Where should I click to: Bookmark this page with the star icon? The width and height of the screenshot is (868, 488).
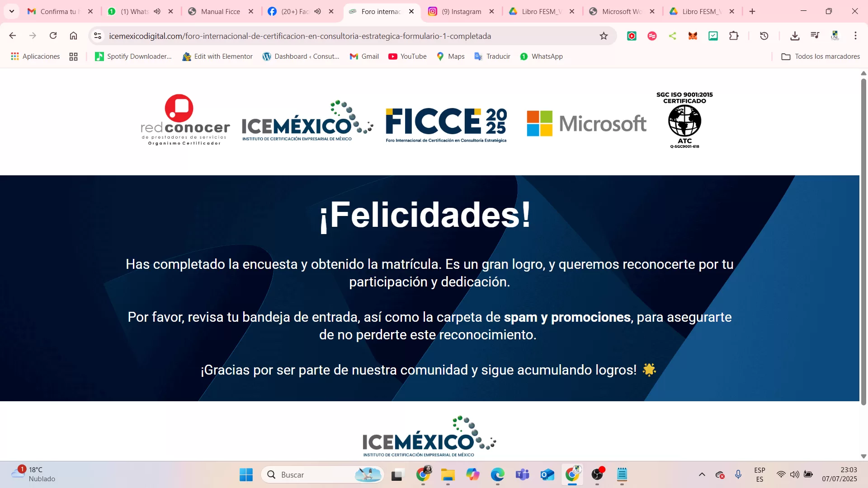[604, 36]
